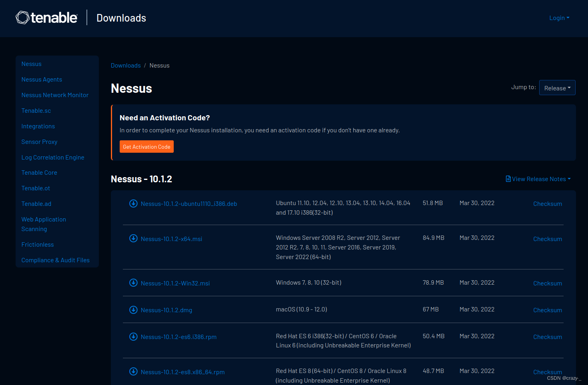Open Sensor Proxy in the sidebar
The width and height of the screenshot is (588, 385).
coord(39,142)
